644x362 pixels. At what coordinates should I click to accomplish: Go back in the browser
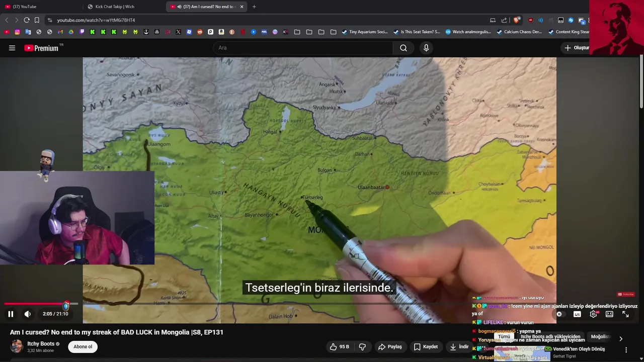[x=7, y=20]
